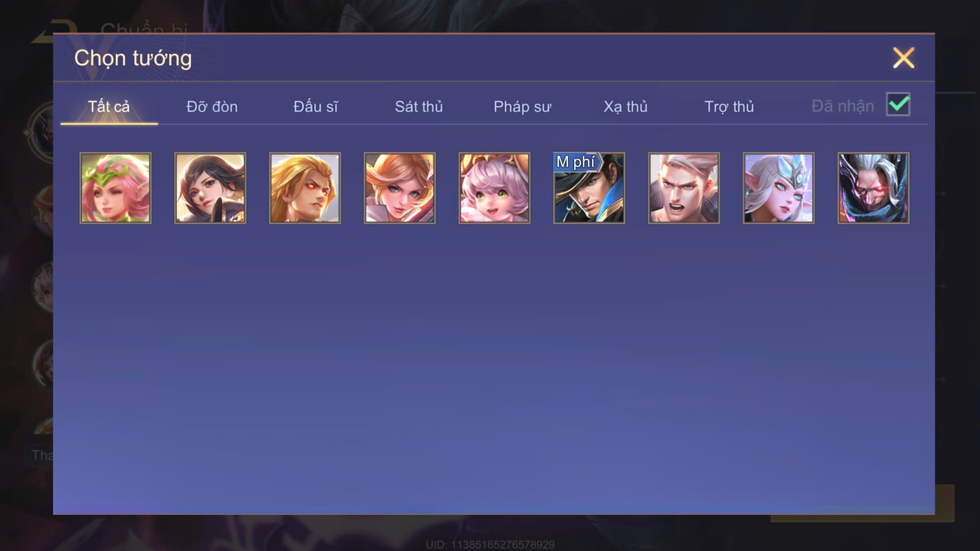The image size is (980, 551).
Task: Switch to the Xạ thủ tab
Action: point(625,106)
